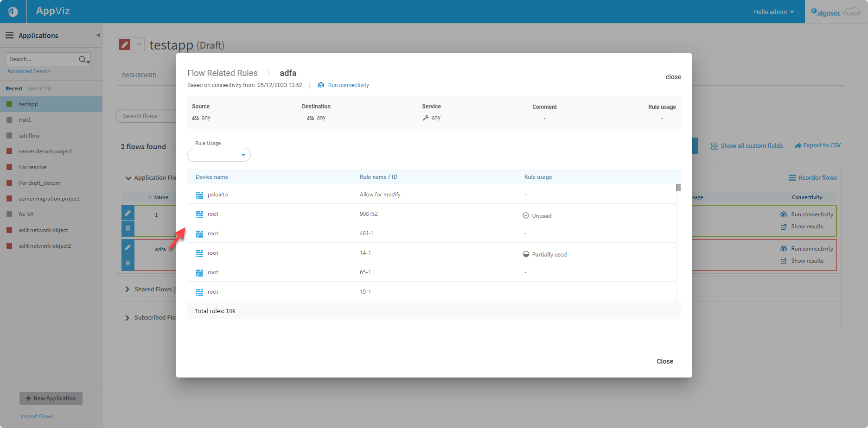This screenshot has height=428, width=868.
Task: Click the AppViz logo icon
Action: click(13, 12)
